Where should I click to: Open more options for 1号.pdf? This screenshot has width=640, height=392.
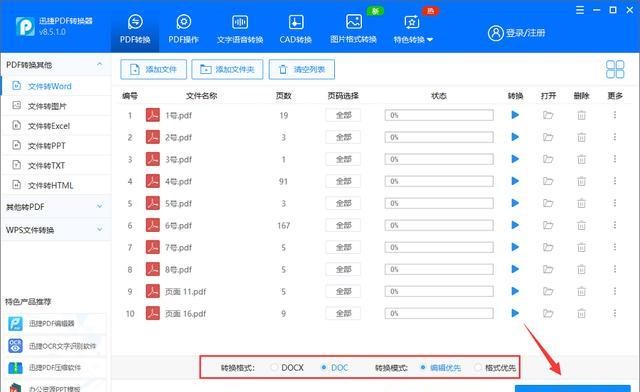click(615, 115)
